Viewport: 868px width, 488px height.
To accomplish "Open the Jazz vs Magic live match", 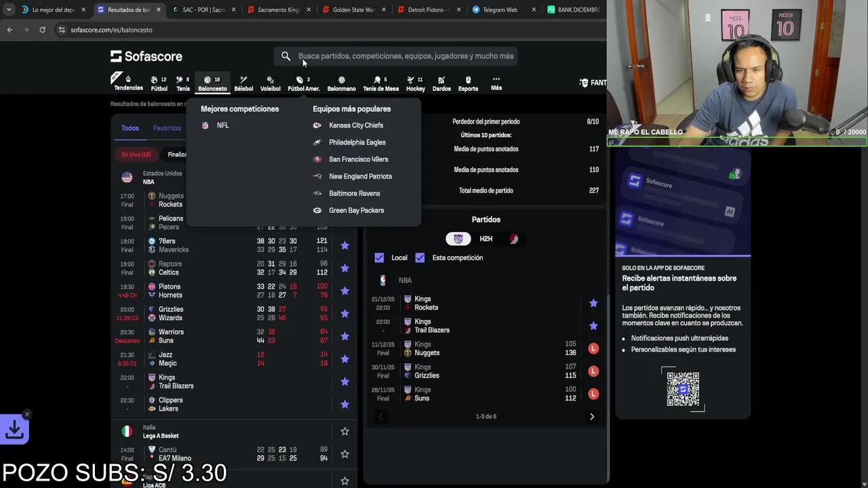I will point(234,359).
